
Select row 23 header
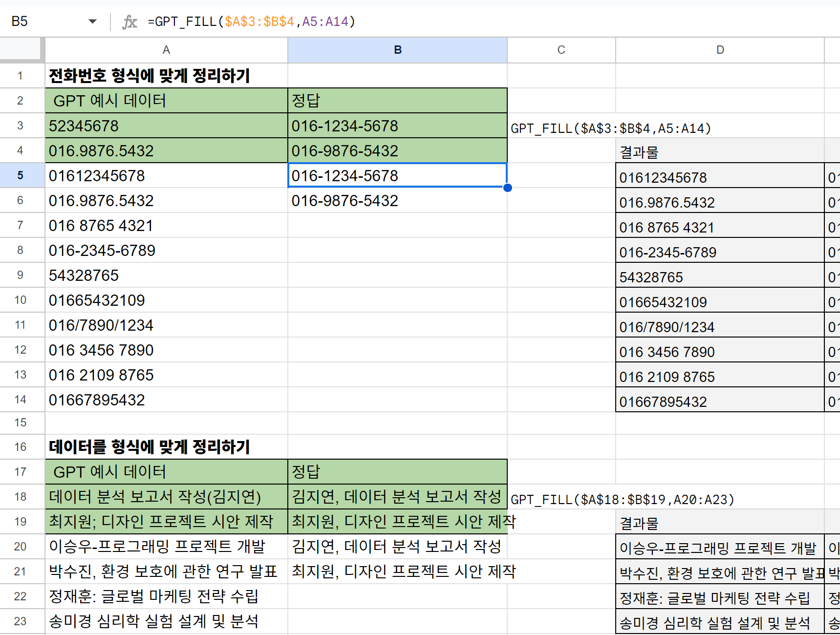point(21,621)
